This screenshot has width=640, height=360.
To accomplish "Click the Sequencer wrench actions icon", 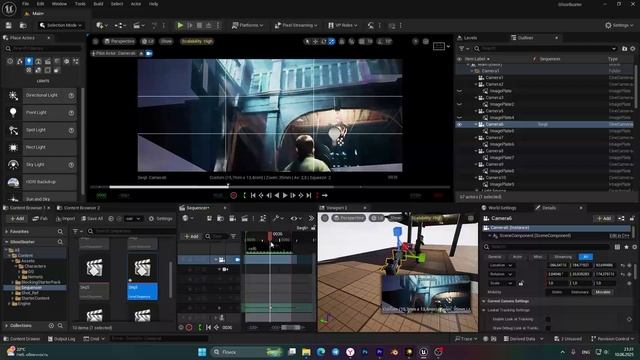I will (278, 219).
